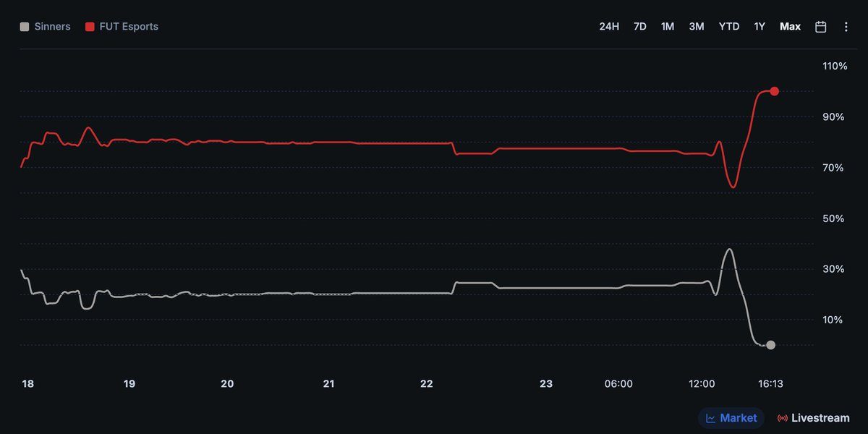Click the Market chart icon button
The width and height of the screenshot is (868, 434).
tap(710, 418)
